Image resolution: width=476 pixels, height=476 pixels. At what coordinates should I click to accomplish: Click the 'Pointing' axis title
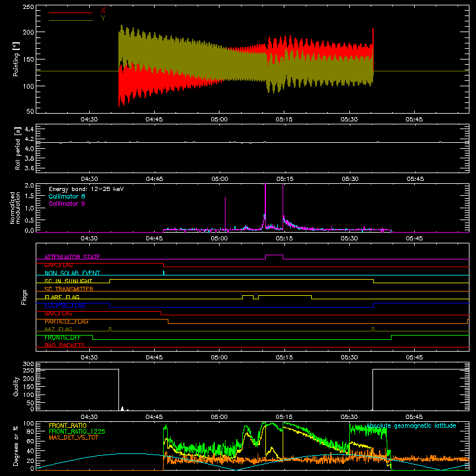click(x=16, y=59)
